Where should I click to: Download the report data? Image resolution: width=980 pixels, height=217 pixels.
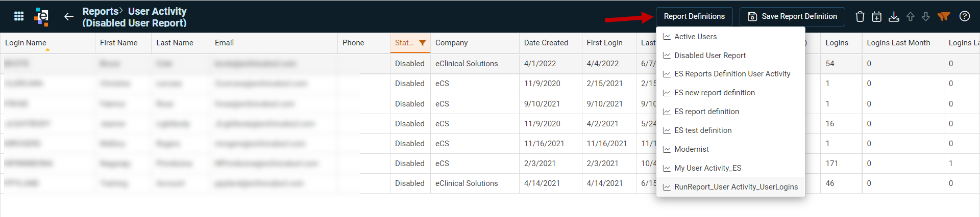(x=894, y=16)
